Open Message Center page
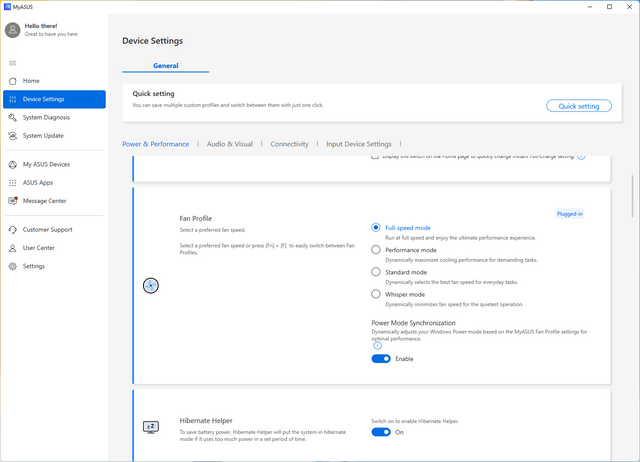640x462 pixels. [x=54, y=201]
